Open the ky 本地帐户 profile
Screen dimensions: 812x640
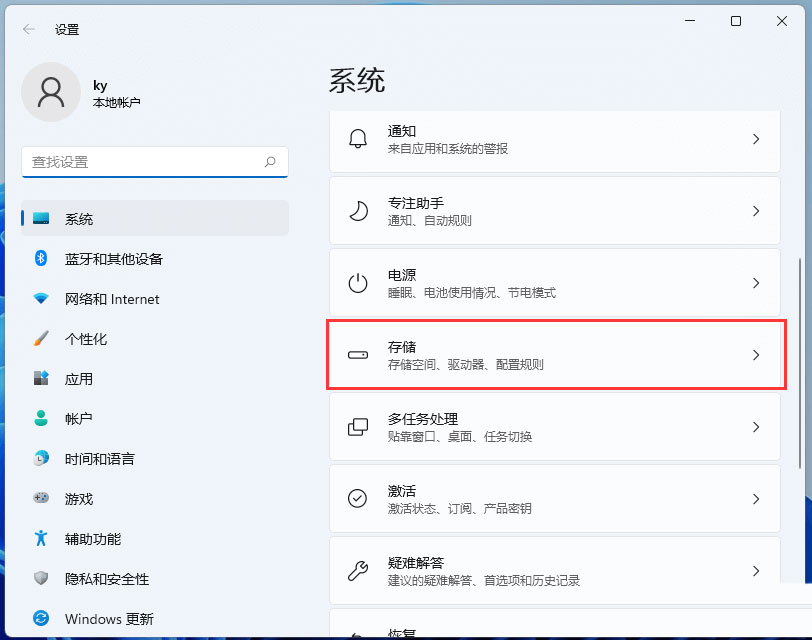point(80,92)
